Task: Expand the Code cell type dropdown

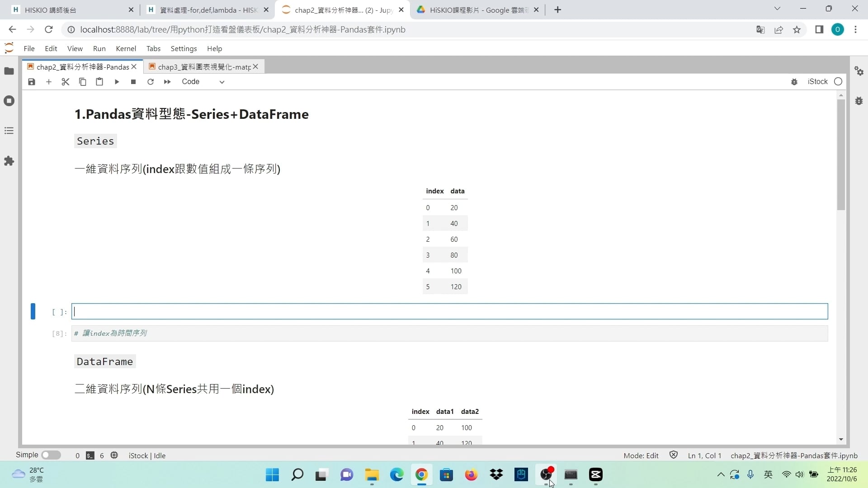Action: [x=203, y=82]
